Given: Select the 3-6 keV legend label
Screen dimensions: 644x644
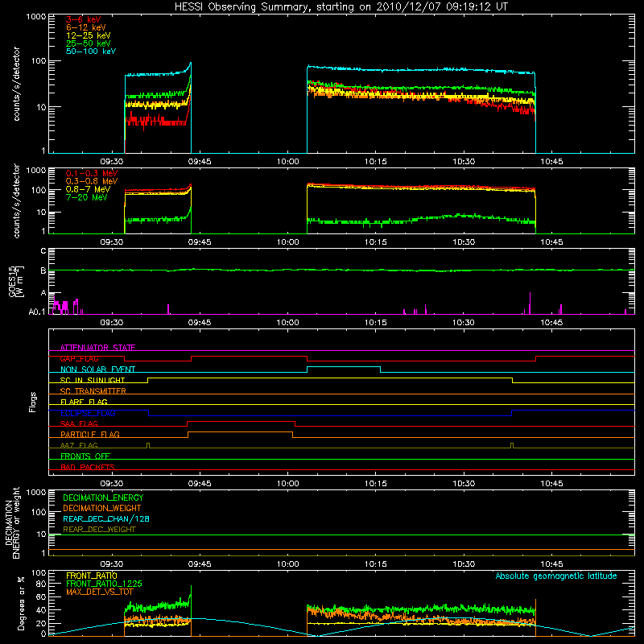Looking at the screenshot, I should [84, 19].
